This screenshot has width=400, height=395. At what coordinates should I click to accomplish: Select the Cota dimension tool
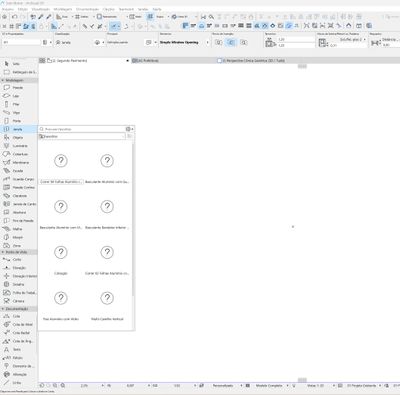click(x=18, y=316)
